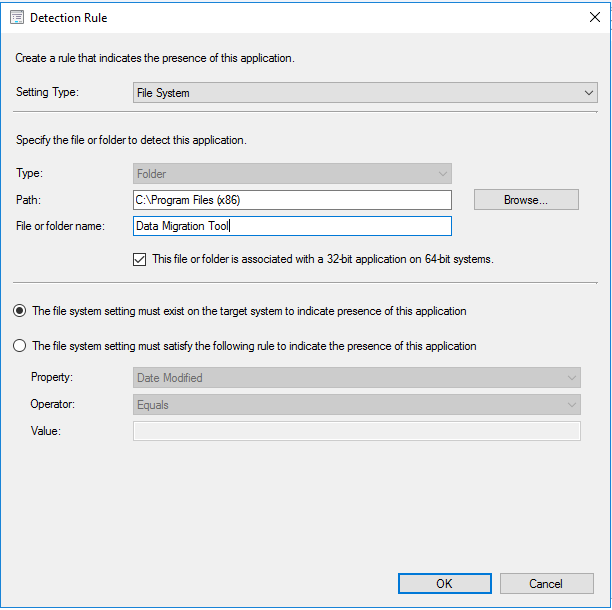Open the Type Folder dropdown
Viewport: 612px width, 610px height.
click(292, 174)
